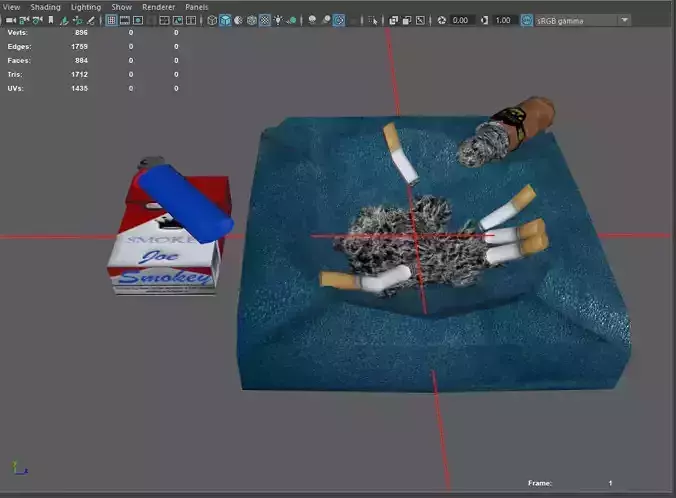Screen dimensions: 676x498
Task: Click the Screen Space Ambient Occlusion icon
Action: click(x=312, y=20)
